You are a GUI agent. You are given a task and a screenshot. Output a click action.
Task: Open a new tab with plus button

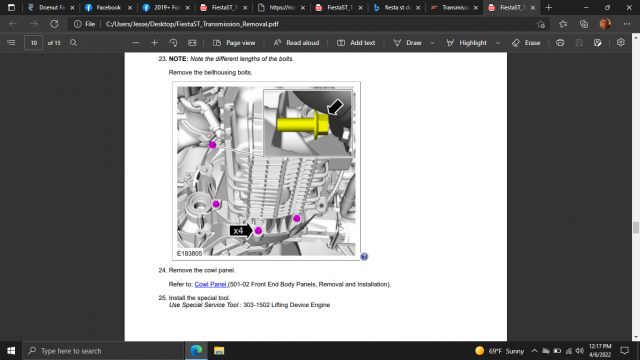coord(549,7)
